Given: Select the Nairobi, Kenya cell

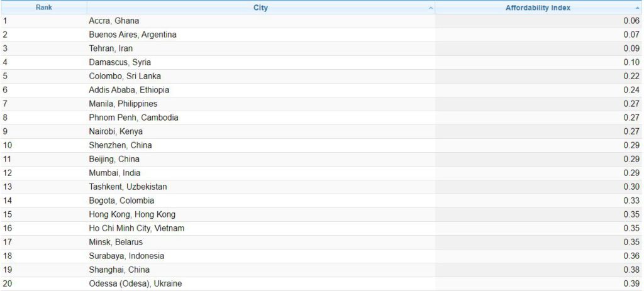Looking at the screenshot, I should point(261,132).
